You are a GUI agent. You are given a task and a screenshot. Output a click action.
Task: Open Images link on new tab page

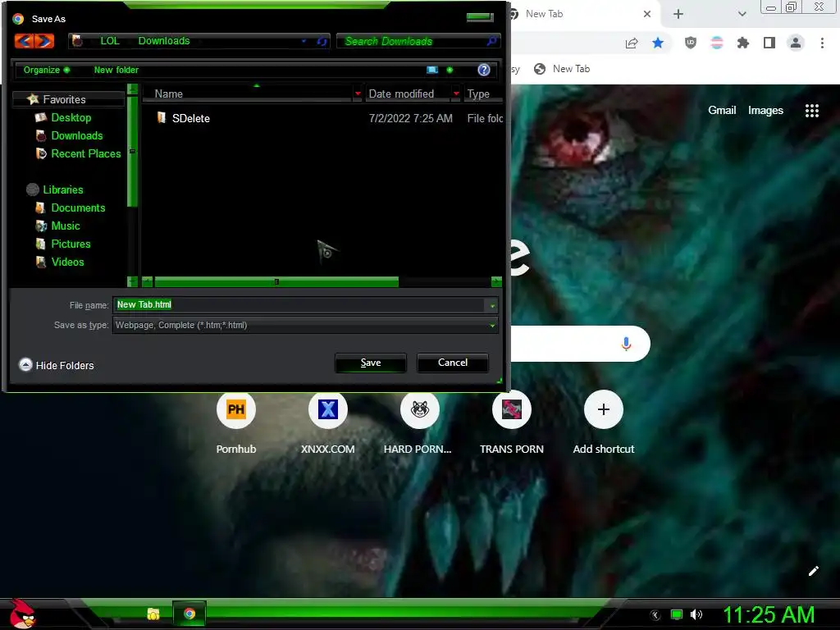point(765,111)
